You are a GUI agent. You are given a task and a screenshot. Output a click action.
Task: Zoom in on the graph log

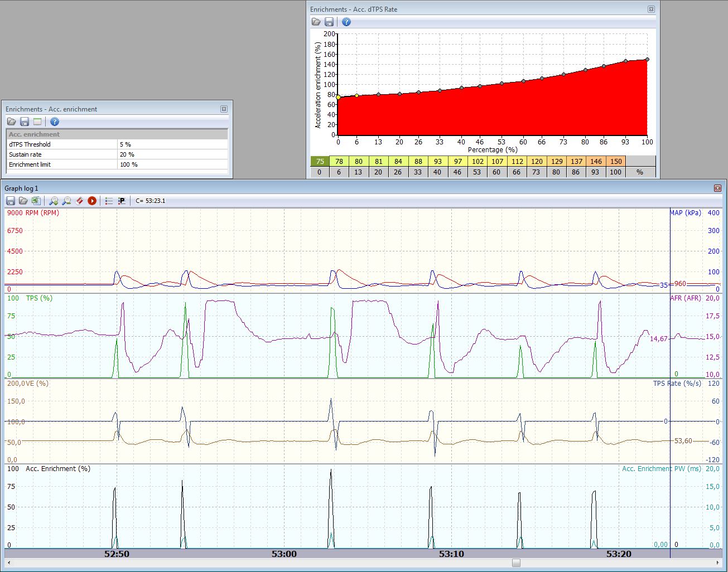pyautogui.click(x=54, y=201)
